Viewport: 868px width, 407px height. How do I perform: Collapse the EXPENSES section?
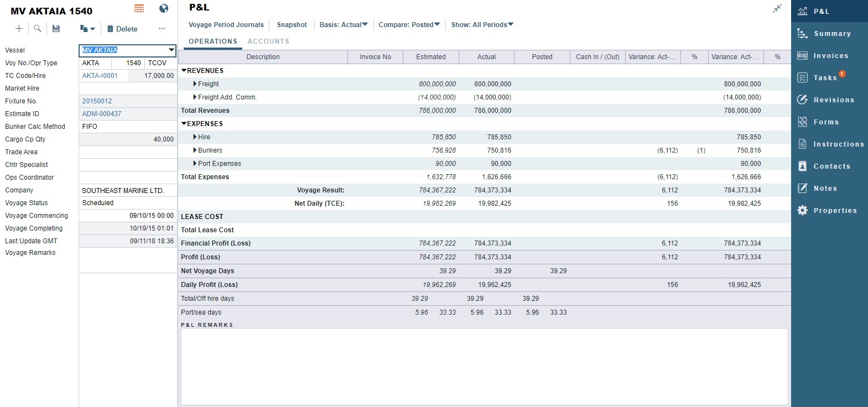point(184,124)
